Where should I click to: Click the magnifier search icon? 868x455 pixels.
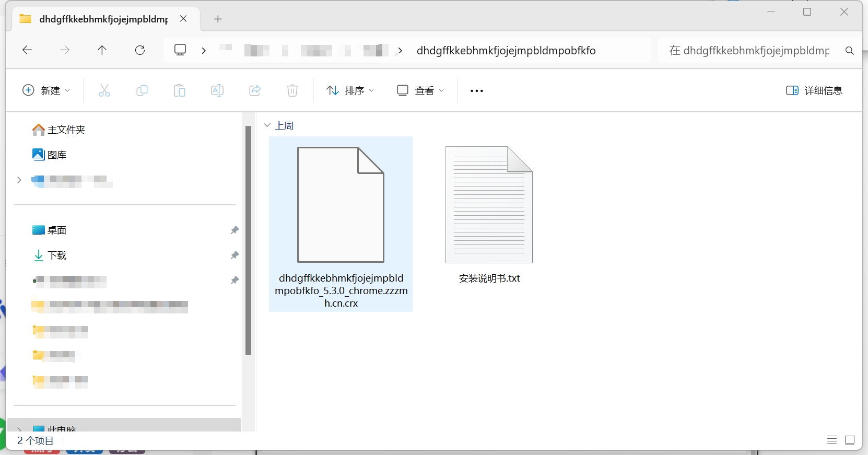(x=850, y=51)
